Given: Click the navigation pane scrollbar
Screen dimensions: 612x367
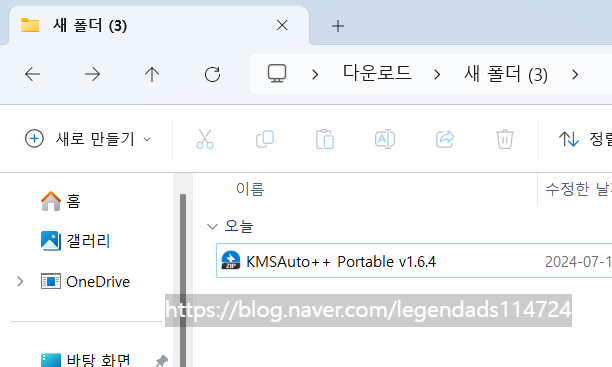Looking at the screenshot, I should (183, 280).
